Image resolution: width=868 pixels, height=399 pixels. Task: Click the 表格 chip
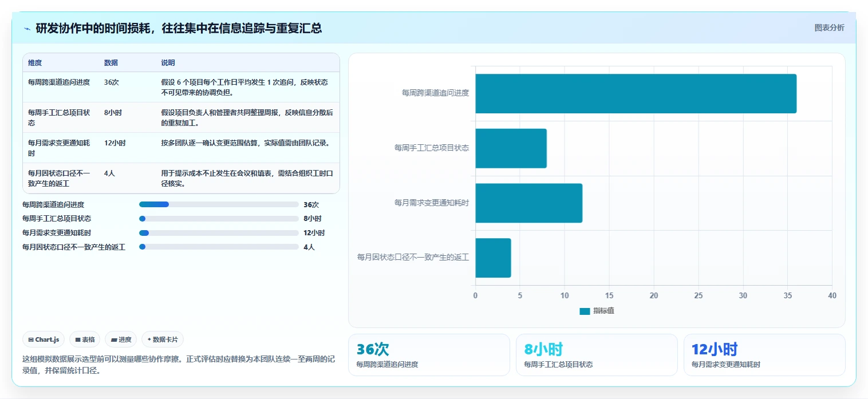point(85,339)
